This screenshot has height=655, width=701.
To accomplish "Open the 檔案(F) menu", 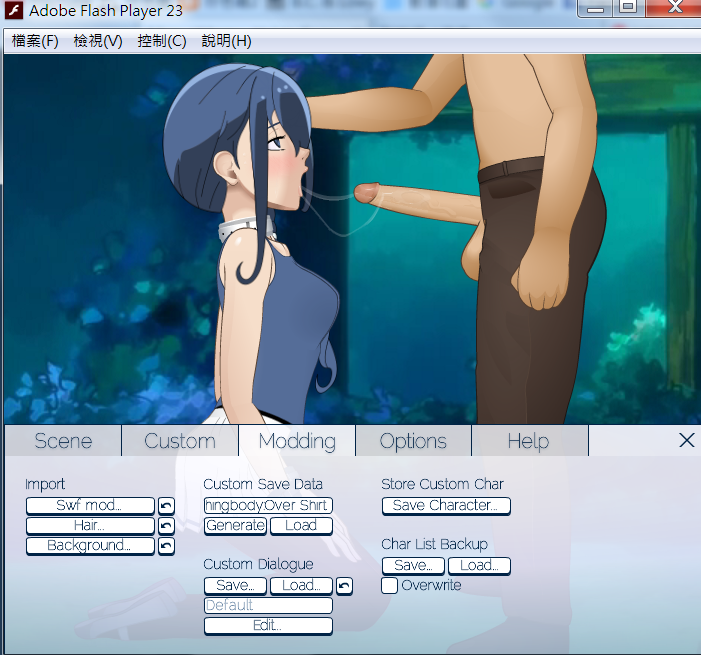I will [35, 41].
